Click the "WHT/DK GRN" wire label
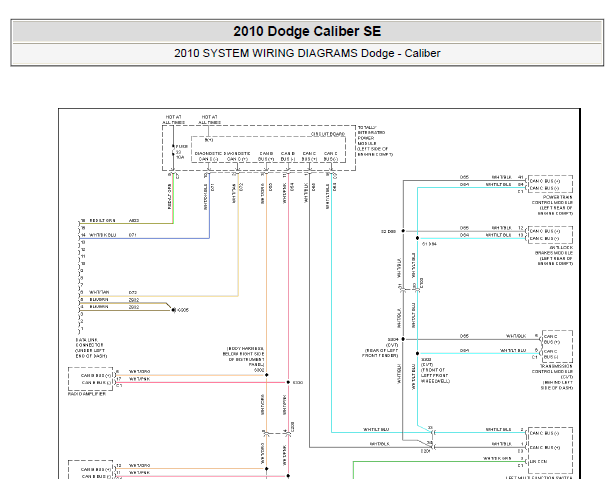This screenshot has height=479, width=605. click(497, 458)
